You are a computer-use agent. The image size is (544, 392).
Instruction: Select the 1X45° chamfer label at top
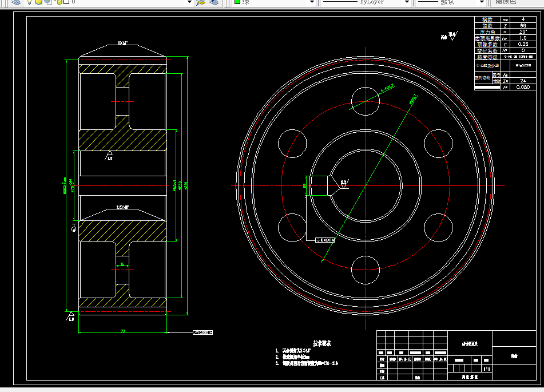123,43
